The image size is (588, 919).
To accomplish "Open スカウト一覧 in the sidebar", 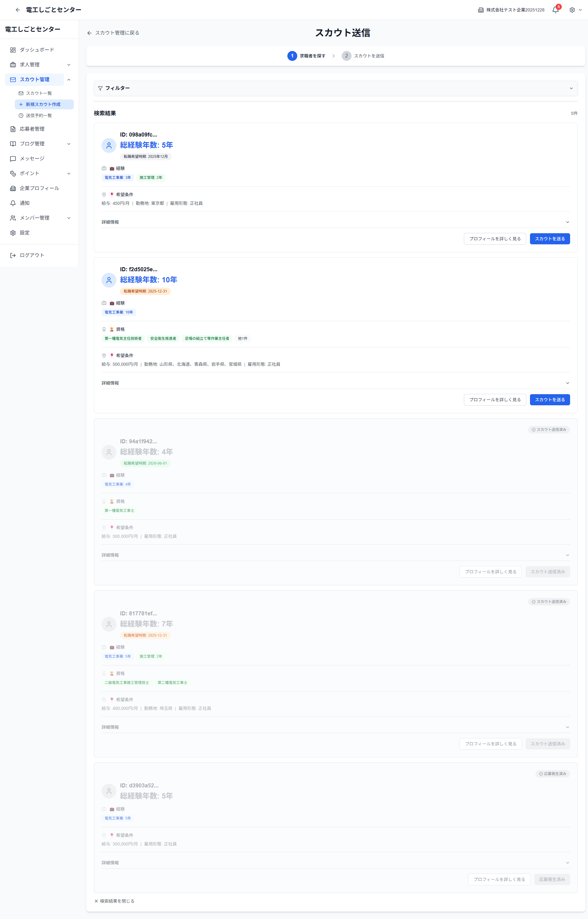I will tap(39, 93).
